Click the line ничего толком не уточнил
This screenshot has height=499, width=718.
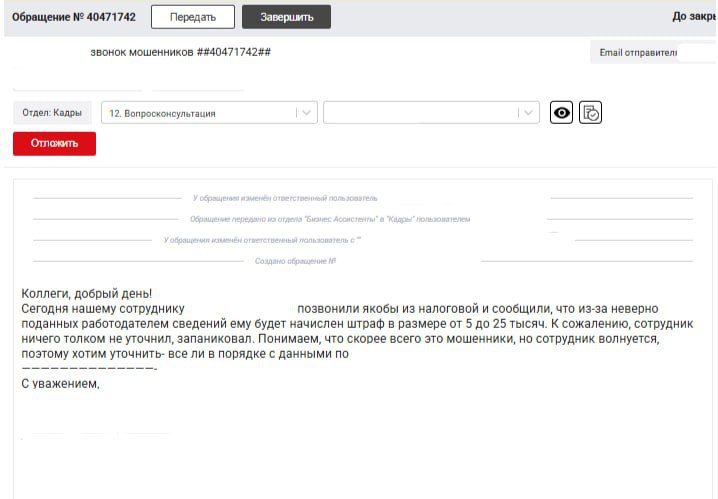[x=340, y=339]
